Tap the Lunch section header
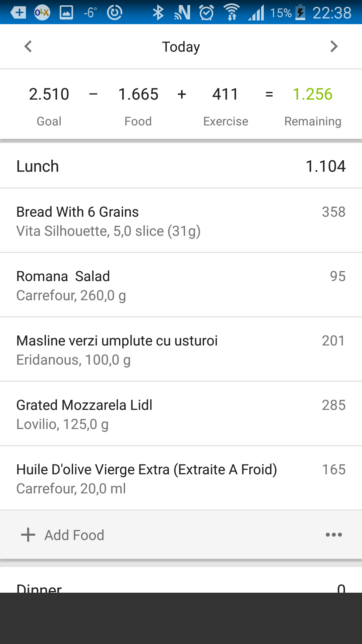 (181, 166)
